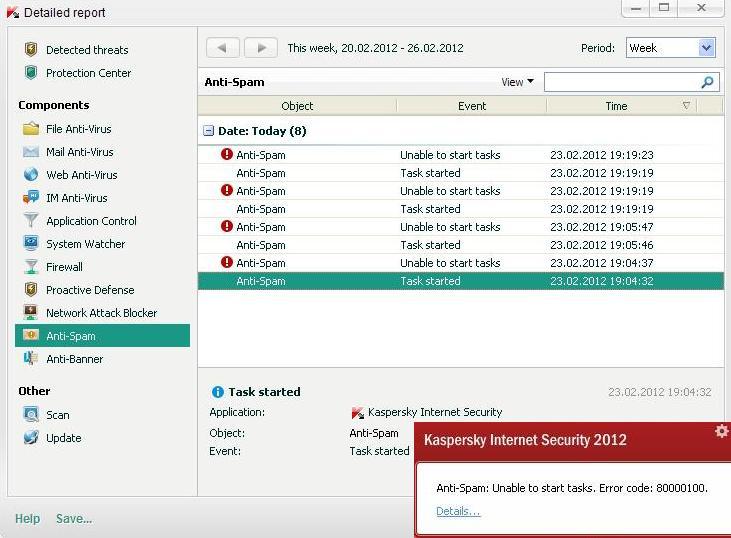The width and height of the screenshot is (731, 538).
Task: Select Detected threats in sidebar
Action: point(87,49)
